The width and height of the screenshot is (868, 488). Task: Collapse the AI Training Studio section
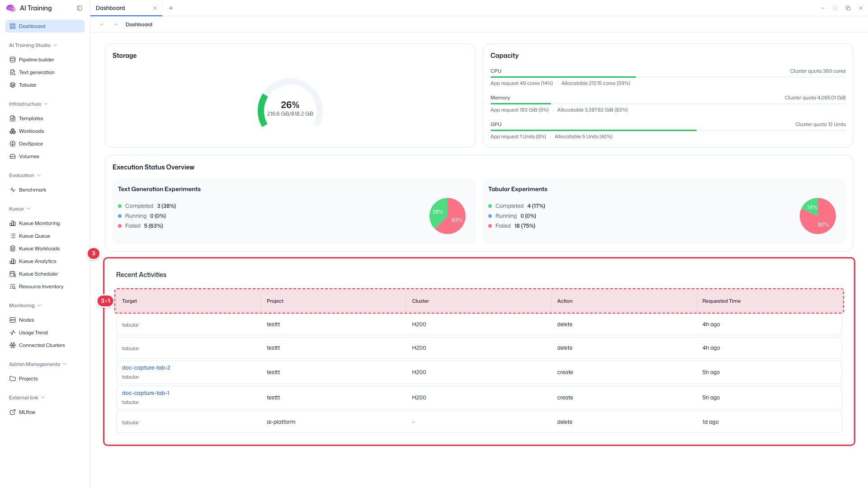pyautogui.click(x=33, y=45)
